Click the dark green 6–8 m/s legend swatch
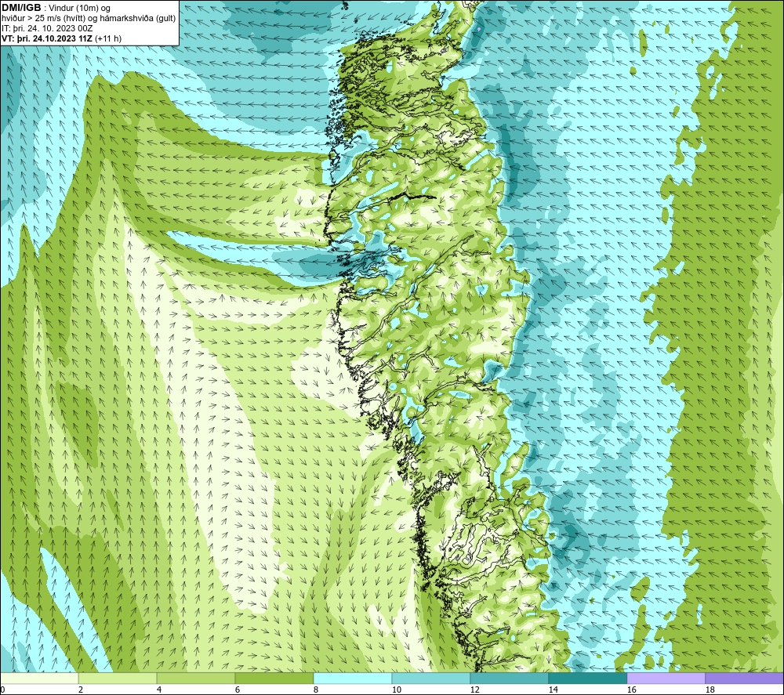The width and height of the screenshot is (784, 695). pyautogui.click(x=274, y=679)
